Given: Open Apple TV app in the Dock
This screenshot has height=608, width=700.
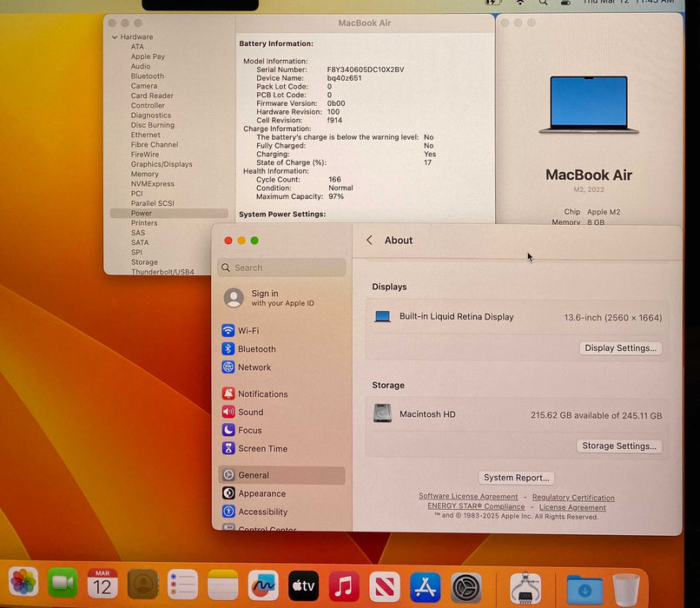Looking at the screenshot, I should tap(304, 585).
